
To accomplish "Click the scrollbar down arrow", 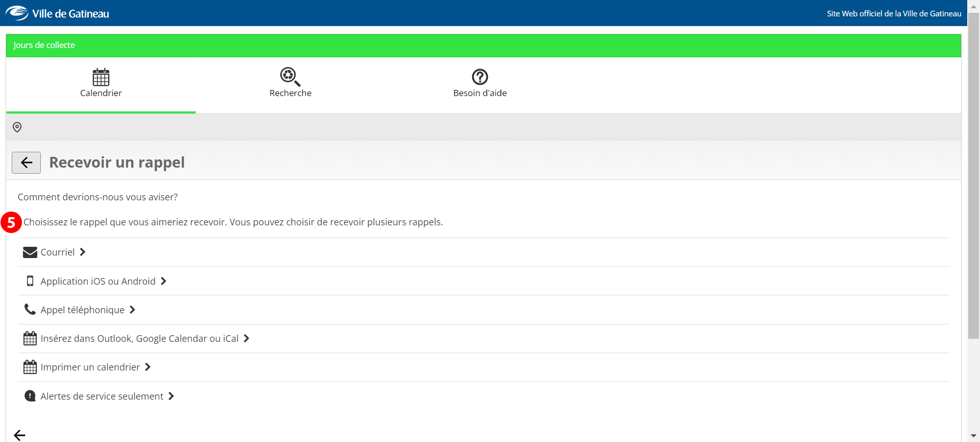I will coord(973,436).
